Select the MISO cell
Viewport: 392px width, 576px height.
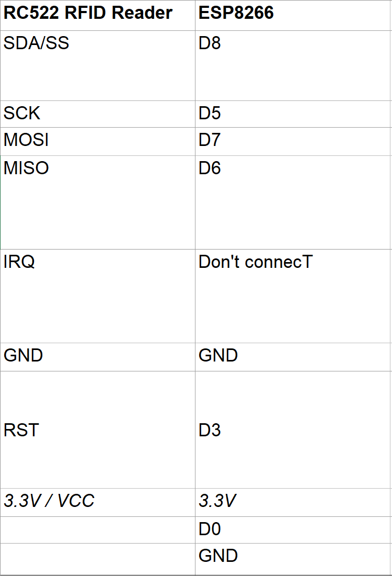[x=26, y=168]
